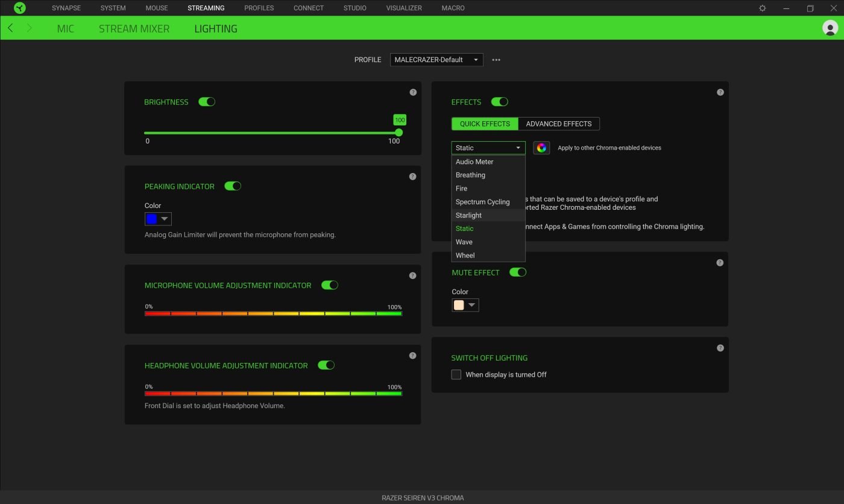Disable Microphone Volume Adjustment Indicator
The width and height of the screenshot is (844, 504).
(x=330, y=285)
